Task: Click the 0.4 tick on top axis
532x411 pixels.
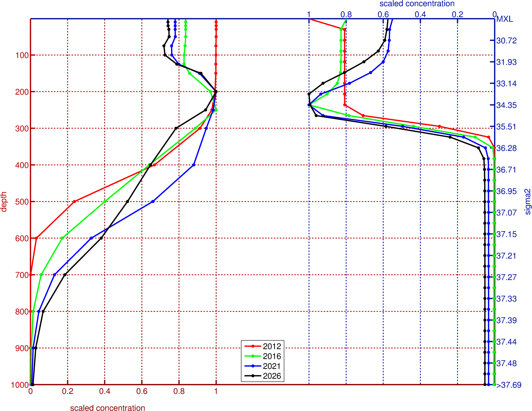Action: [420, 14]
